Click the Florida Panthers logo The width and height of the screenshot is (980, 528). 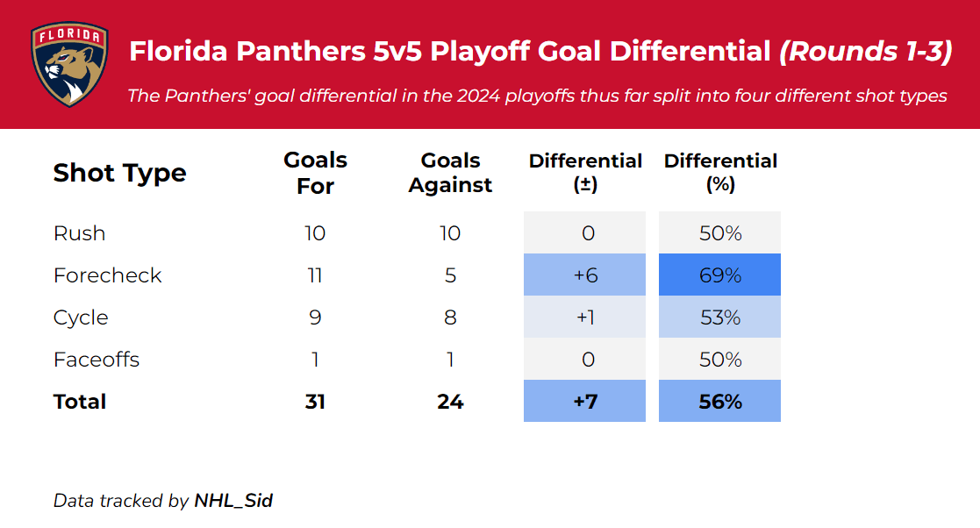69,65
